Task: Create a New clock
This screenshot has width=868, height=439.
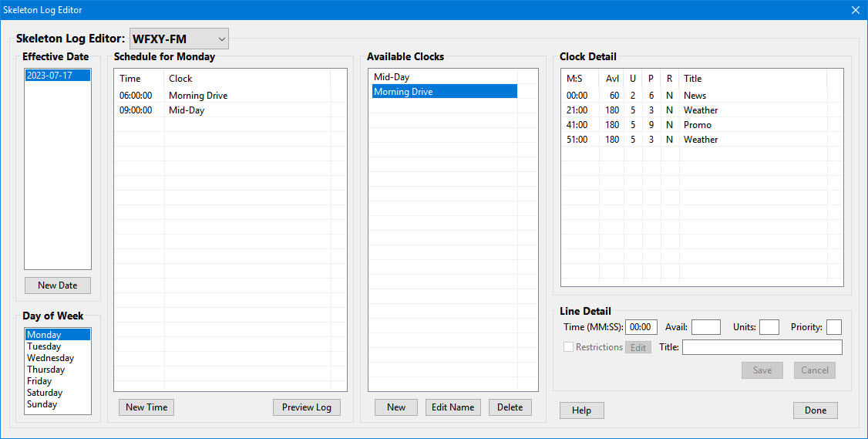Action: pyautogui.click(x=396, y=407)
